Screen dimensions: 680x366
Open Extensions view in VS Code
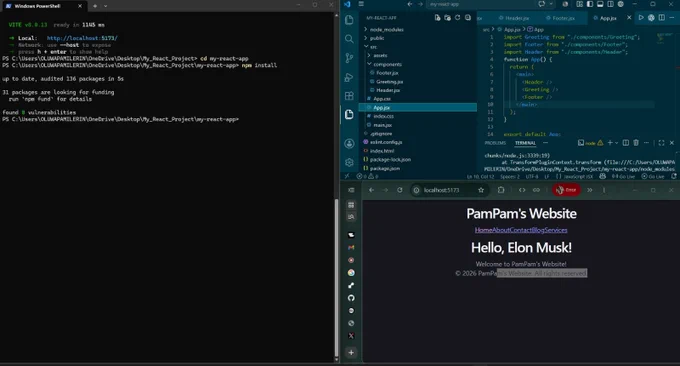(349, 96)
